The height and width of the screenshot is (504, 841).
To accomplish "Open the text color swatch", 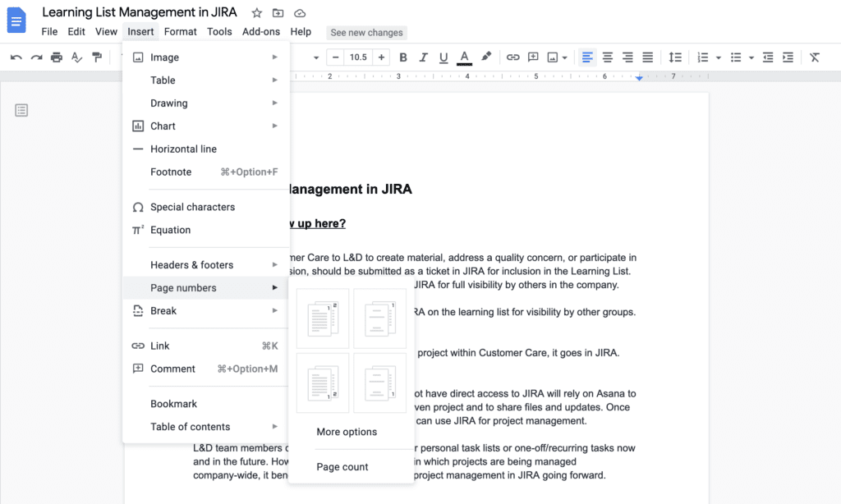I will tap(463, 57).
